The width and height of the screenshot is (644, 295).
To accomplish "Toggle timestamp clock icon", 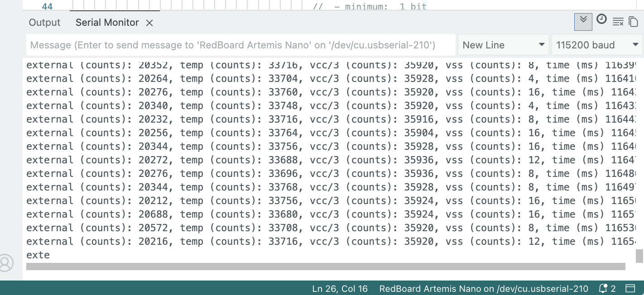I will click(x=601, y=19).
